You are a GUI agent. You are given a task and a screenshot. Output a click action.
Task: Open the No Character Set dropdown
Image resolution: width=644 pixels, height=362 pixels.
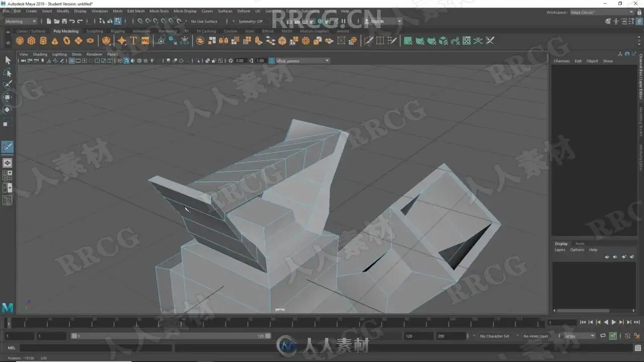495,336
